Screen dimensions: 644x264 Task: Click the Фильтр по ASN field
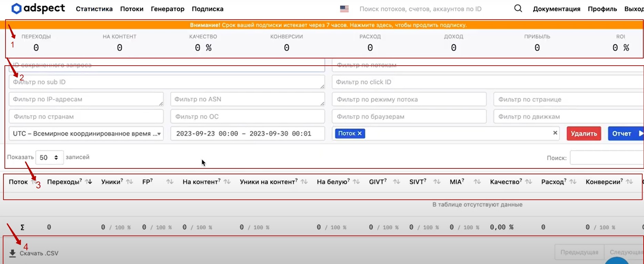[248, 99]
